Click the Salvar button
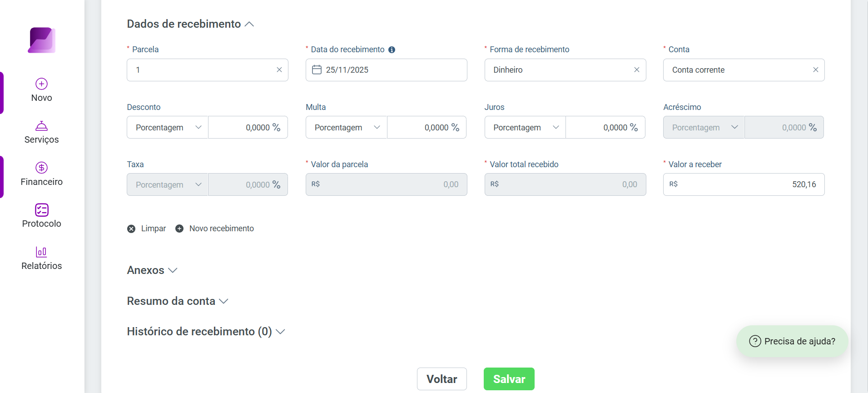 pos(509,379)
